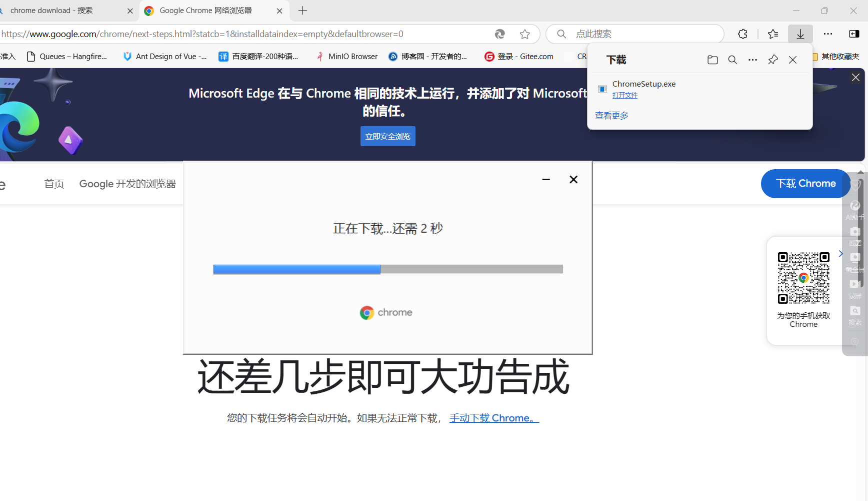
Task: Click 查看更多 in downloads panel
Action: coord(611,116)
